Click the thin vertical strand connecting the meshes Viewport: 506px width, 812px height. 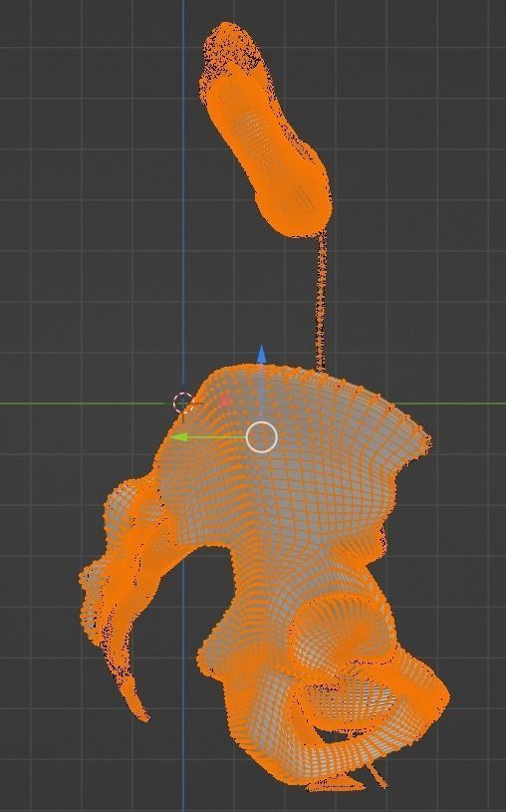(321, 300)
